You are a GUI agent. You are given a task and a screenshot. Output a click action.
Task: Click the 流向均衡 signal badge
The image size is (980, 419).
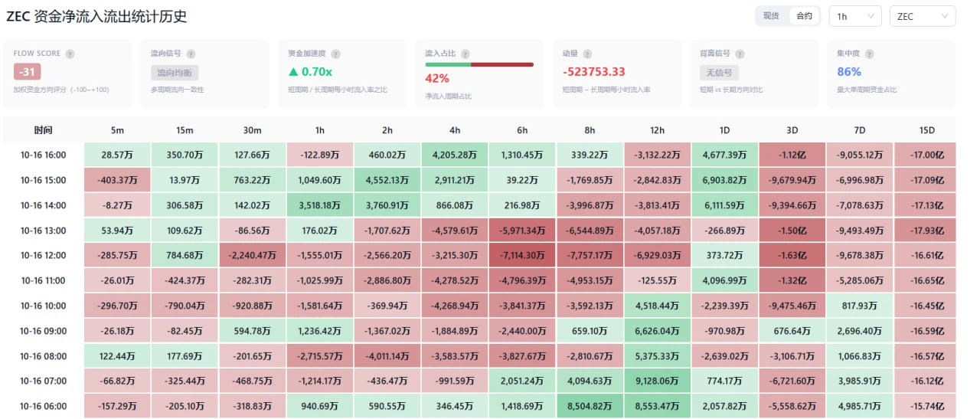tap(175, 73)
